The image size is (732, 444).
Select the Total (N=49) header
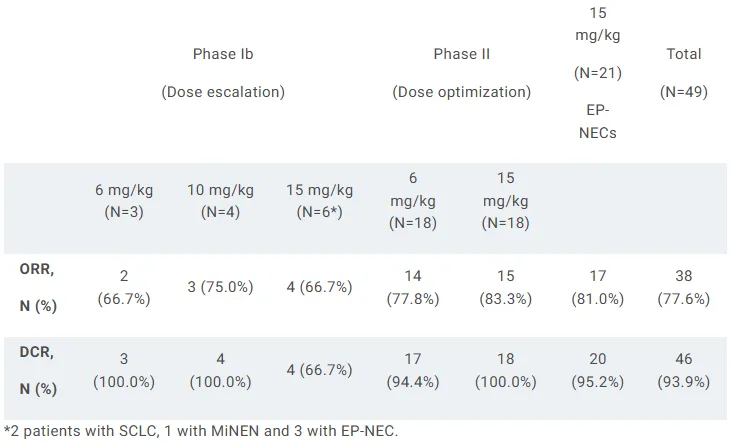click(684, 72)
